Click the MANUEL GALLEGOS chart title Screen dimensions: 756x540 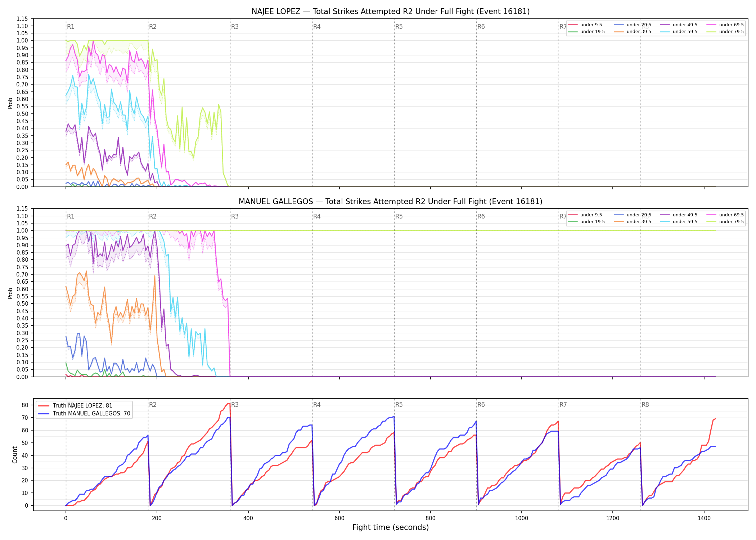tap(391, 202)
